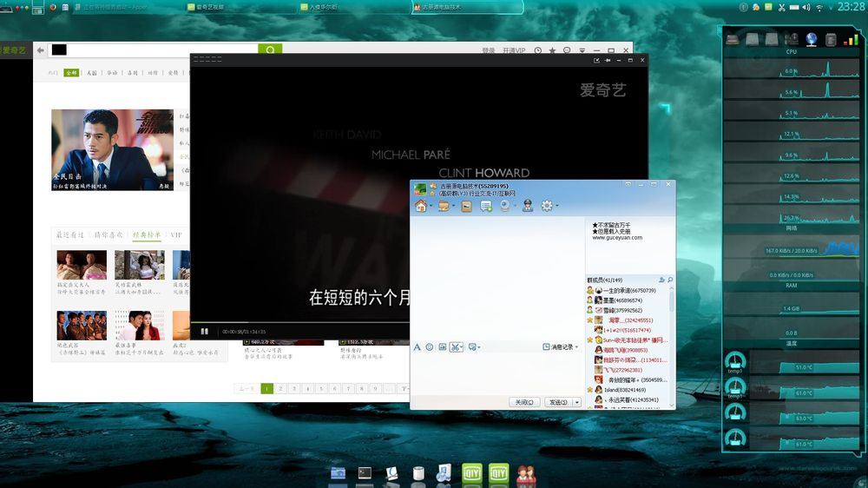Screen dimensions: 868x488
Task: Open the featured movie banner with suited man
Action: click(x=112, y=149)
